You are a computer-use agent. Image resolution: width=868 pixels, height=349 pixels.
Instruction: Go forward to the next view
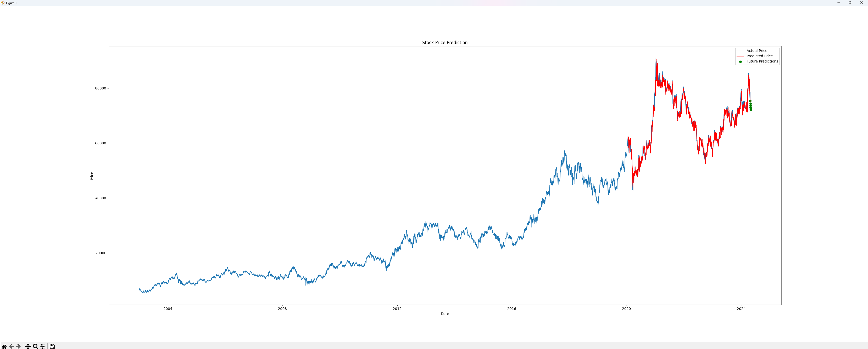(18, 346)
